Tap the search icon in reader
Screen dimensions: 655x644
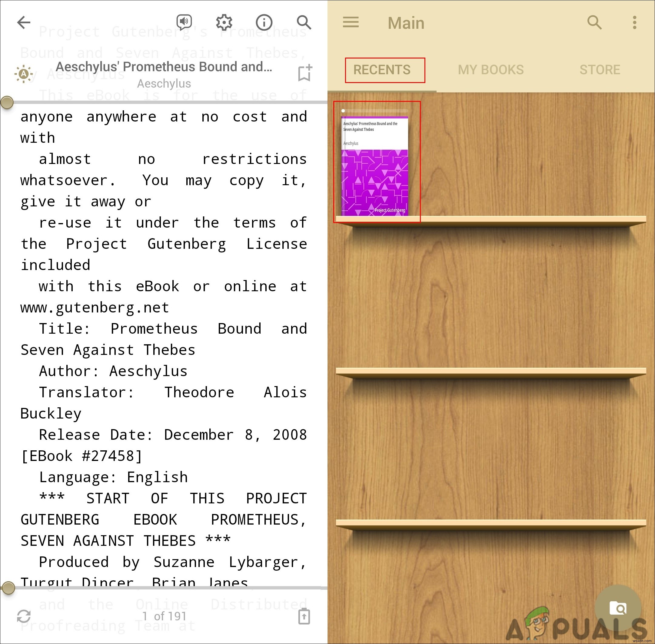tap(304, 22)
